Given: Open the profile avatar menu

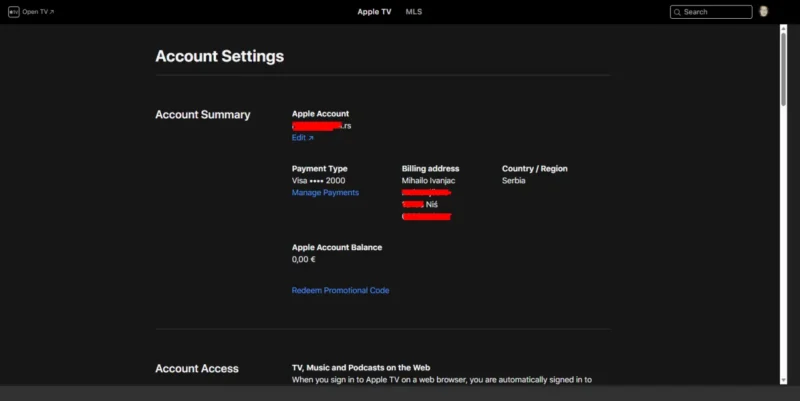Looking at the screenshot, I should coord(763,11).
